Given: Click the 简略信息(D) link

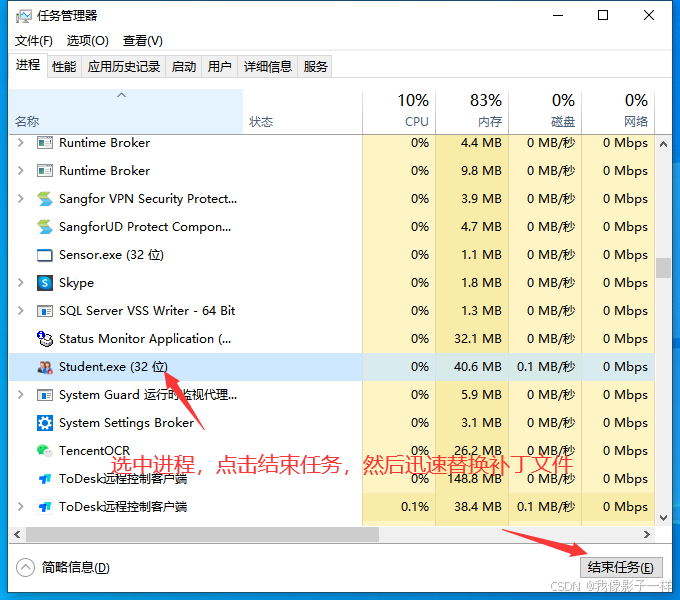Looking at the screenshot, I should [75, 567].
